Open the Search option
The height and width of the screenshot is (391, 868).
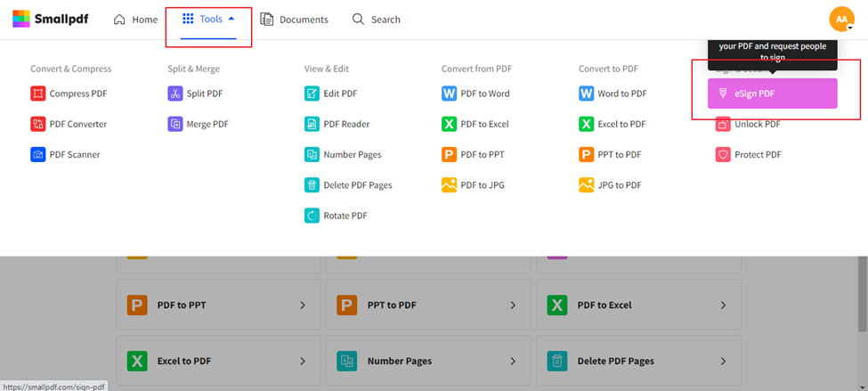click(x=377, y=20)
